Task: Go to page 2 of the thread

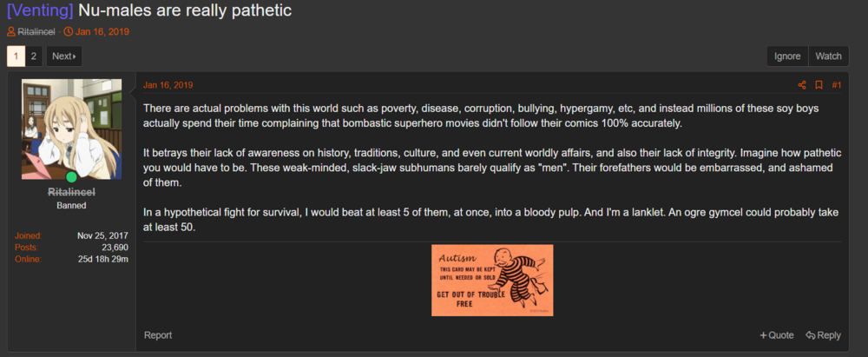Action: tap(33, 56)
